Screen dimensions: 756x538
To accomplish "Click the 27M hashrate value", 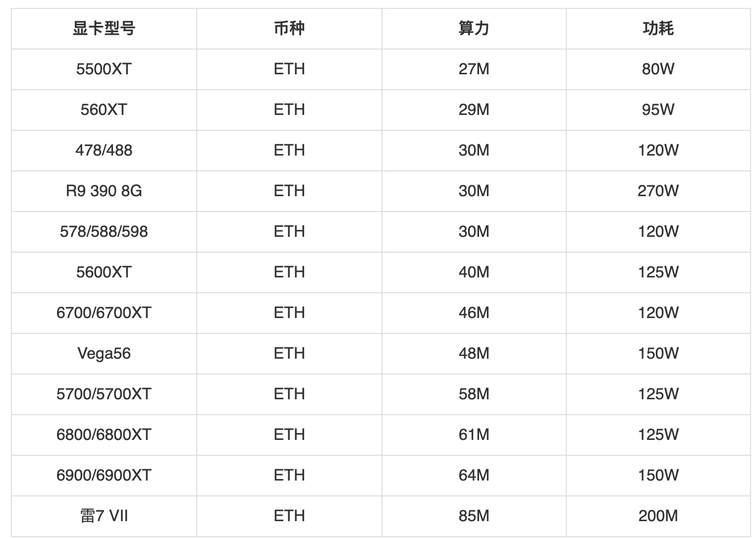I will point(474,69).
